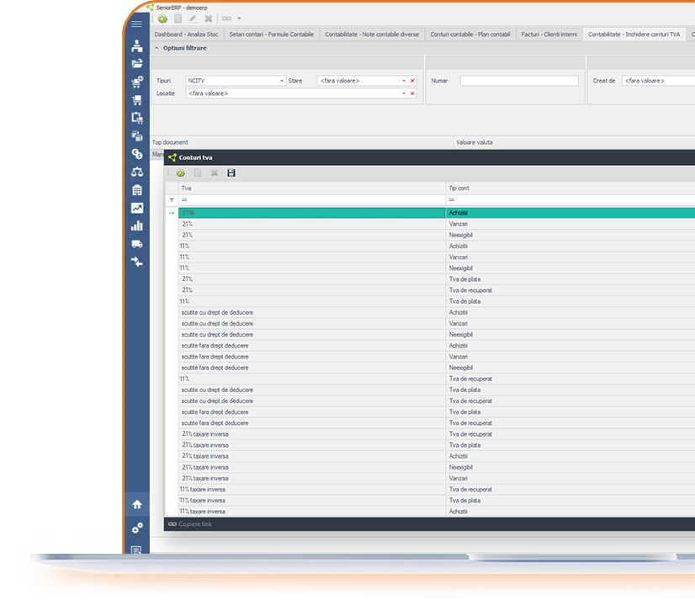Collapse the Optiuni filtrare section
Viewport: 695px width, 616px height.
[156, 48]
